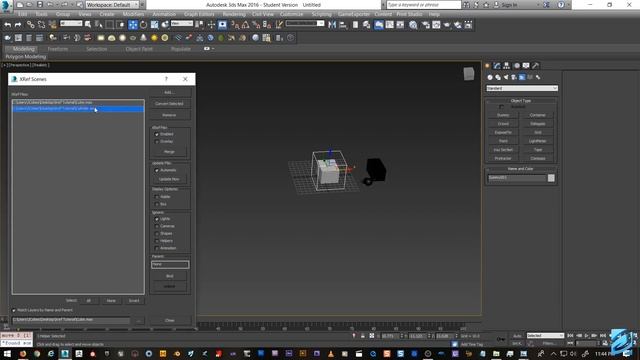Open the Motion command panel tab

click(516, 66)
